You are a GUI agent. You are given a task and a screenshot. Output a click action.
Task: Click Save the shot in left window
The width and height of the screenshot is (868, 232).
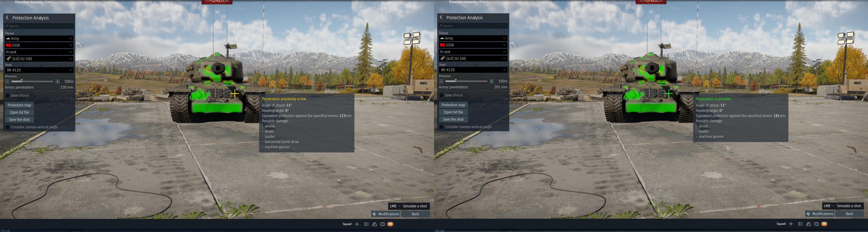tap(19, 120)
